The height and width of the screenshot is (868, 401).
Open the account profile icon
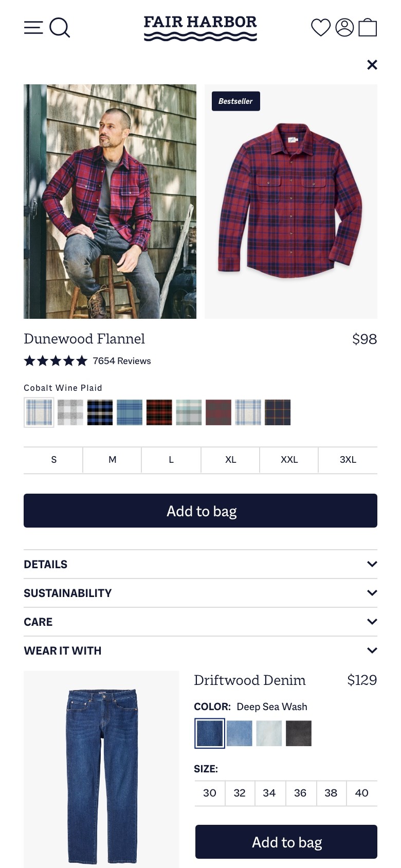click(344, 28)
